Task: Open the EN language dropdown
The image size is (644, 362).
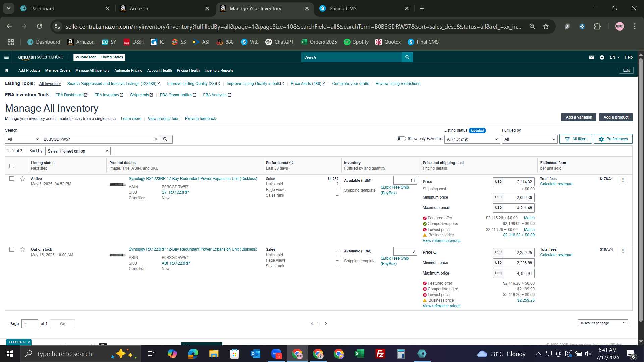Action: pos(614,57)
